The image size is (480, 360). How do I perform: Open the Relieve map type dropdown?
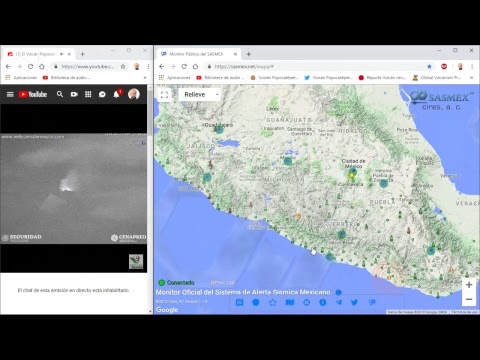[200, 95]
